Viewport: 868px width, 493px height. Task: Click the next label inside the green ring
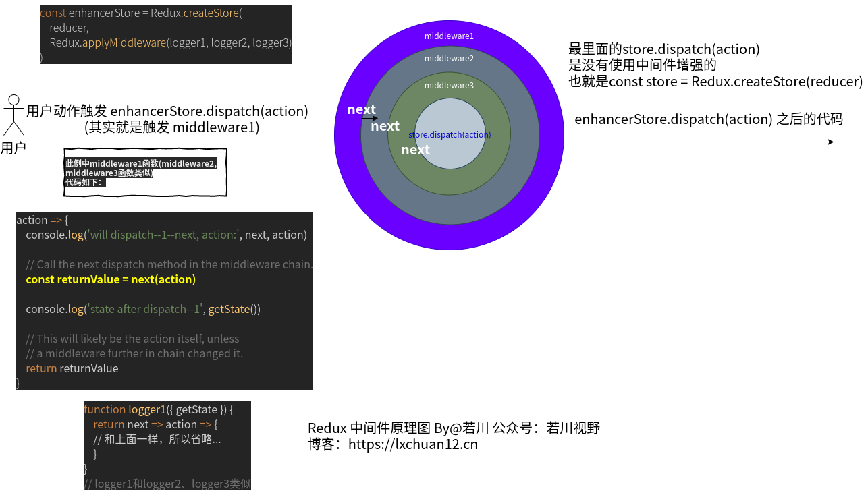click(x=415, y=150)
